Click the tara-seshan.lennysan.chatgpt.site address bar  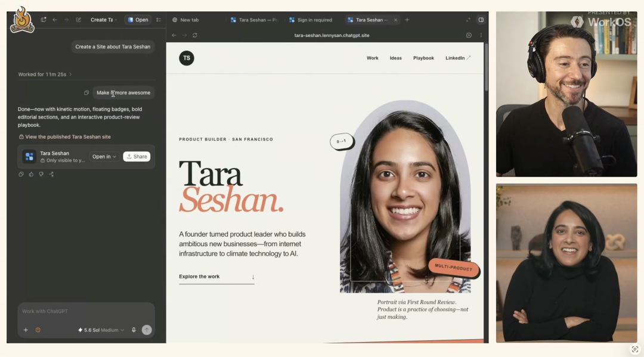332,35
